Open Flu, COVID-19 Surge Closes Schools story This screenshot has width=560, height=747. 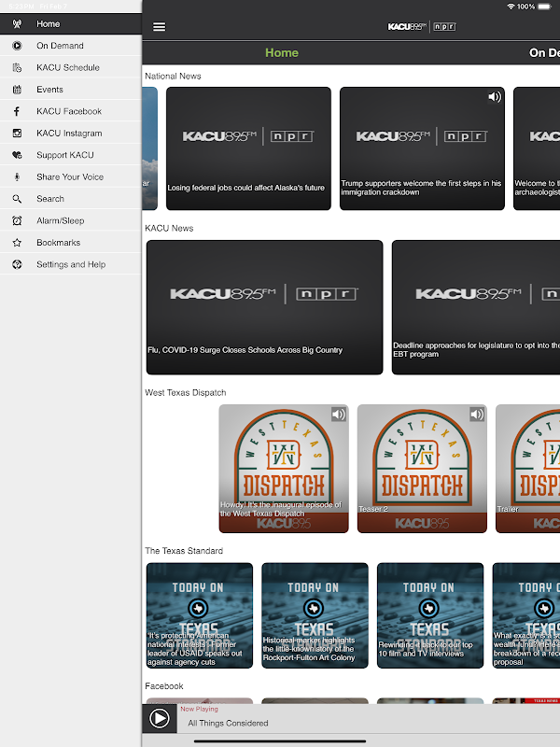(265, 307)
